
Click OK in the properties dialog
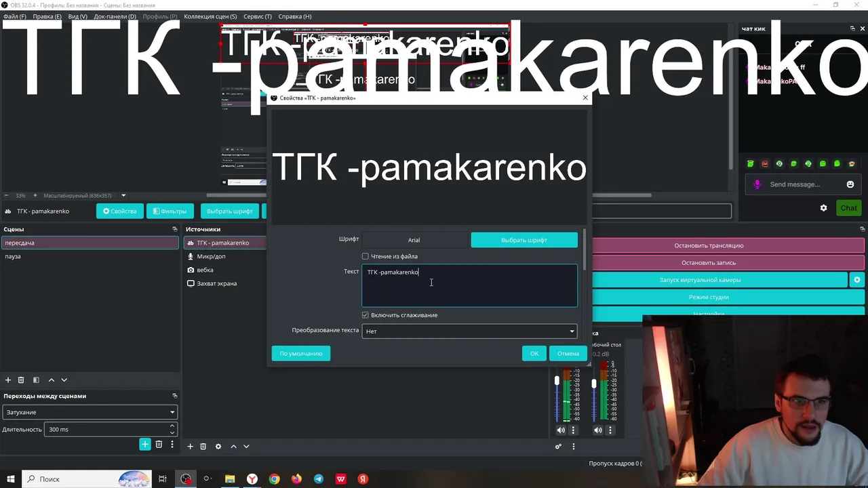[x=534, y=354]
